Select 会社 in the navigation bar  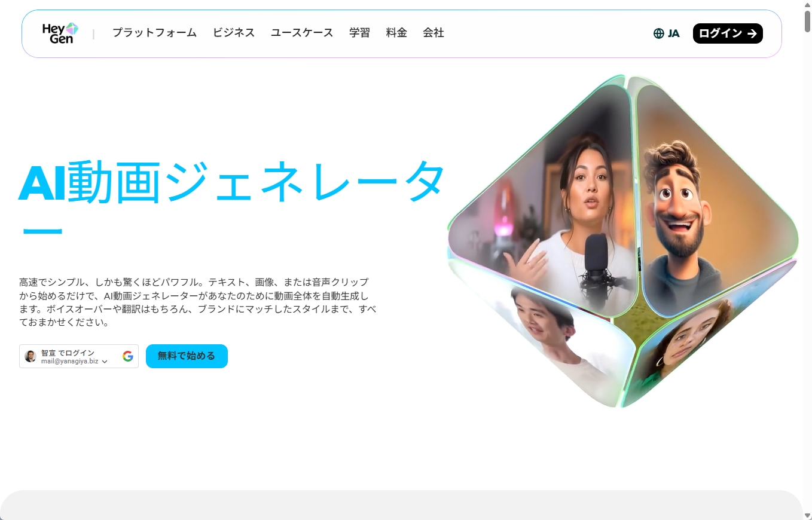433,33
